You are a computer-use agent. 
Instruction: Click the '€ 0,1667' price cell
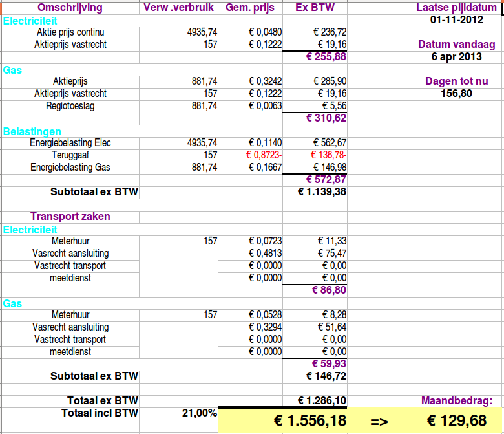pyautogui.click(x=250, y=168)
